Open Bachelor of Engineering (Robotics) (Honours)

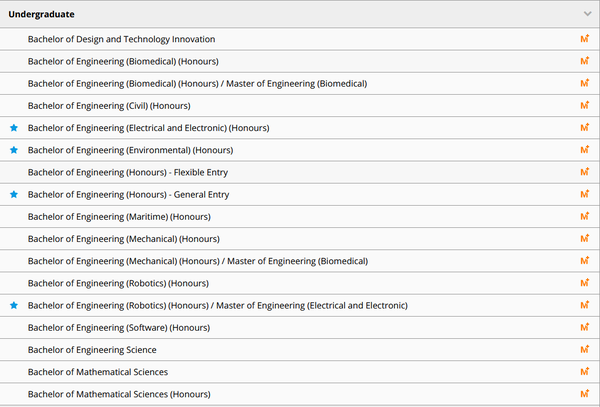click(x=118, y=283)
